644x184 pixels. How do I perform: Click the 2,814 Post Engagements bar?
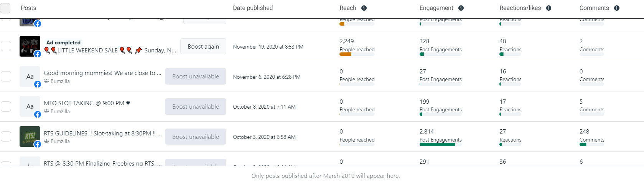pyautogui.click(x=437, y=145)
